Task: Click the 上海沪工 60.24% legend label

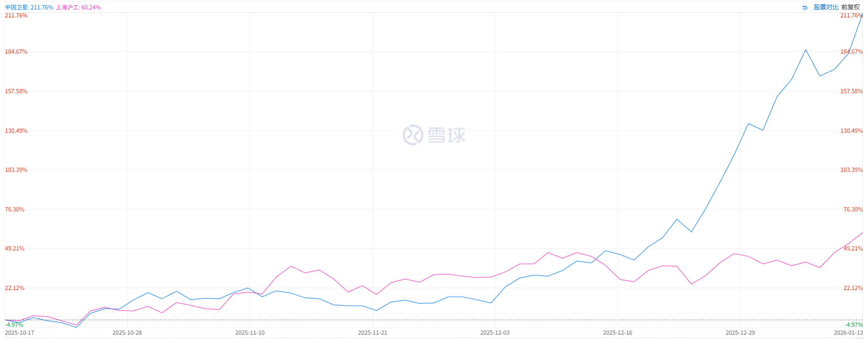Action: [x=78, y=8]
